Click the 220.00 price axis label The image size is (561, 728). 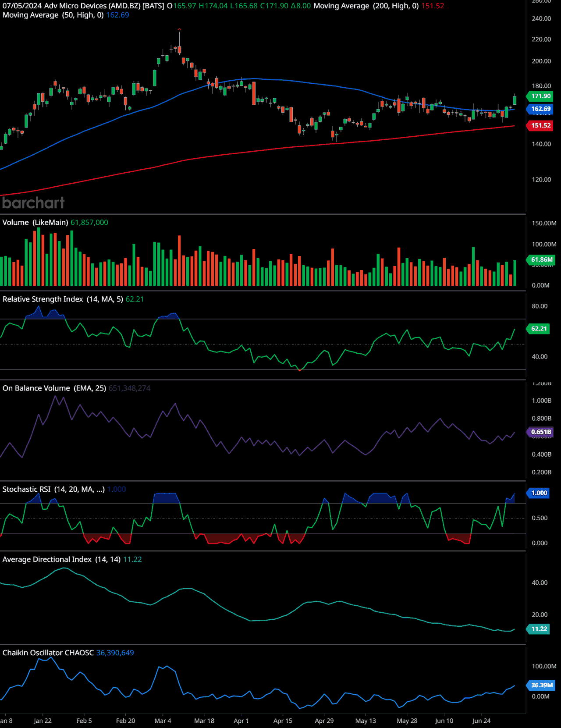click(541, 39)
